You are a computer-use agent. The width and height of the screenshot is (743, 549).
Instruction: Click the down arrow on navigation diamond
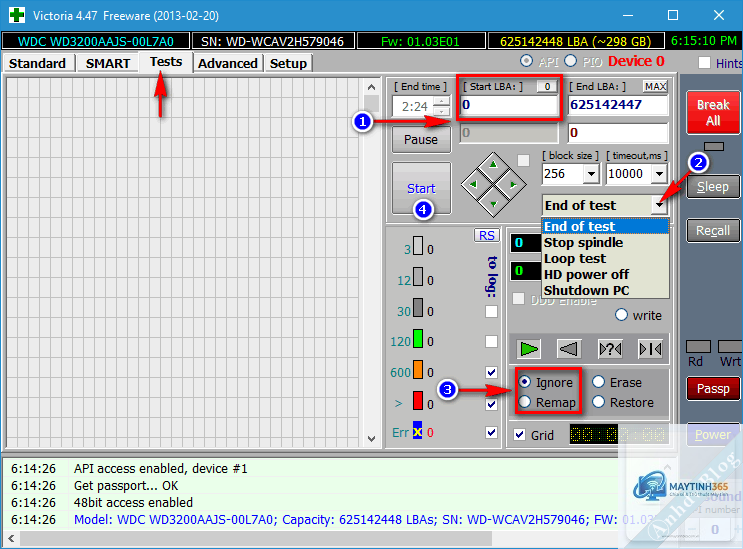click(493, 204)
